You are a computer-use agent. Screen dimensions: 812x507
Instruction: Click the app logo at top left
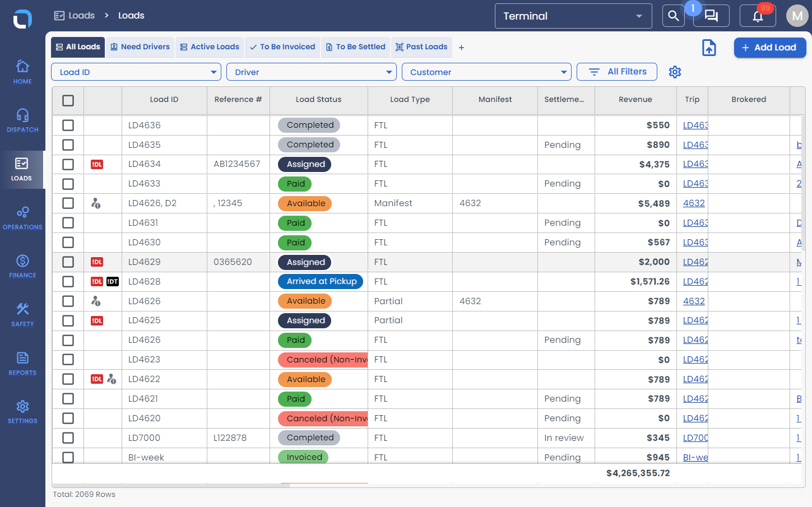[22, 18]
